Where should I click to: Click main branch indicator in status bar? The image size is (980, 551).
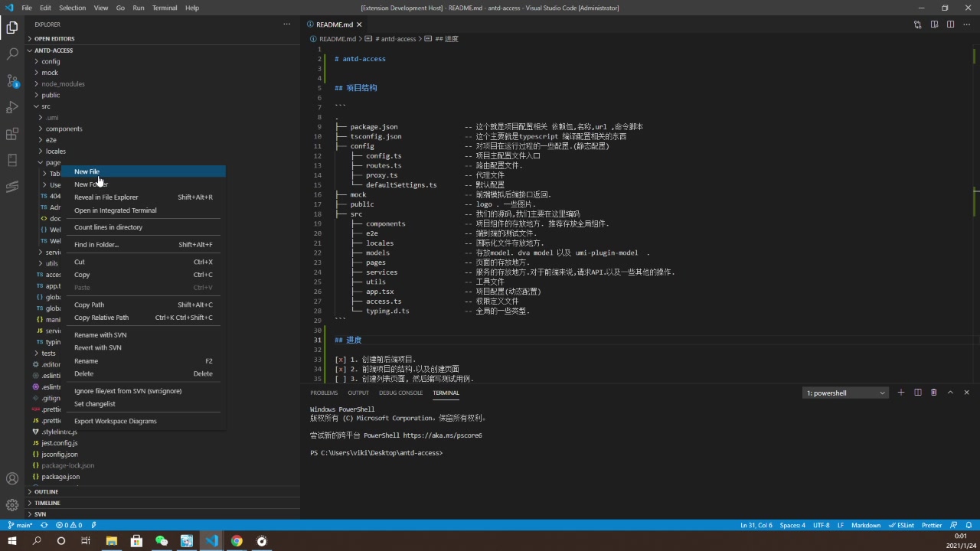20,526
